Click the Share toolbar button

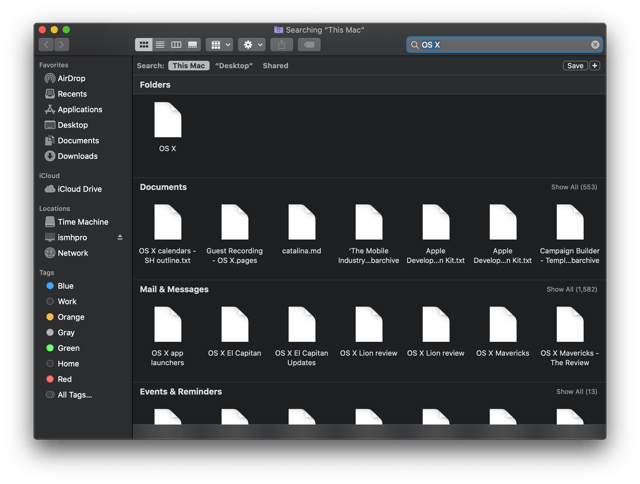point(282,44)
